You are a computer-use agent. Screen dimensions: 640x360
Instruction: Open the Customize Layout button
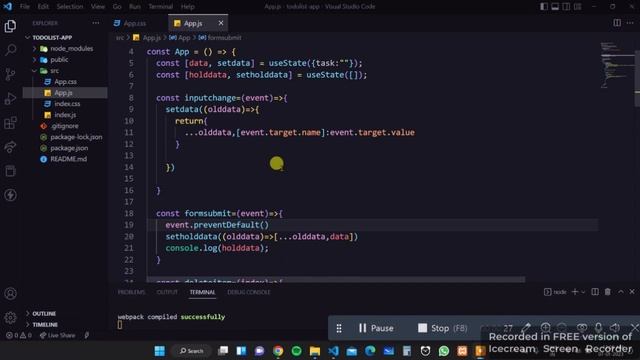577,7
